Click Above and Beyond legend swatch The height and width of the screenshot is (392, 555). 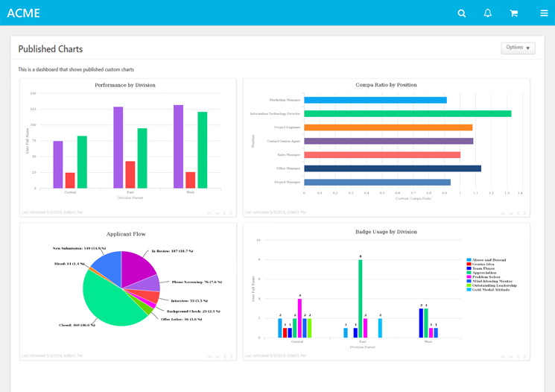(469, 260)
